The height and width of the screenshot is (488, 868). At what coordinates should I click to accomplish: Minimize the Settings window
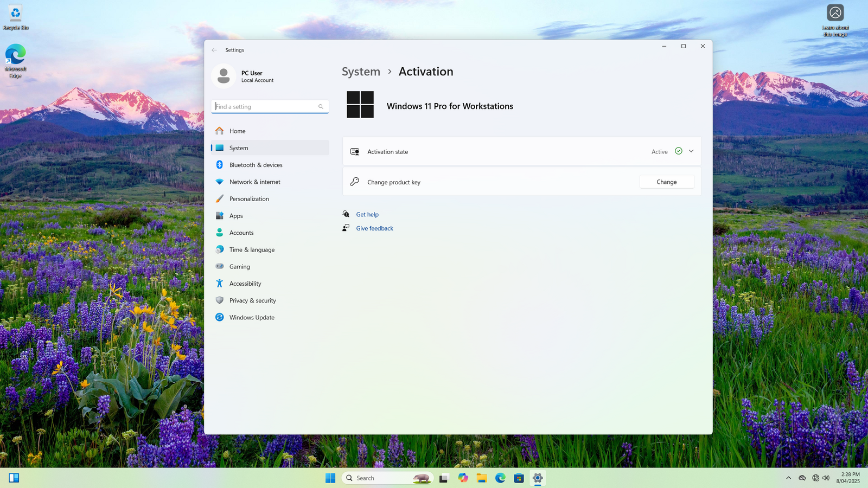point(664,46)
